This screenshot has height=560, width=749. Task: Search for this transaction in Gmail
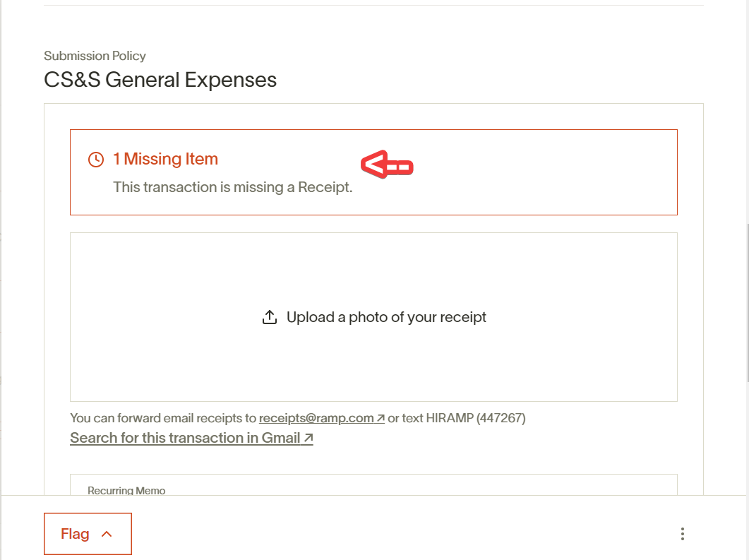pyautogui.click(x=185, y=438)
